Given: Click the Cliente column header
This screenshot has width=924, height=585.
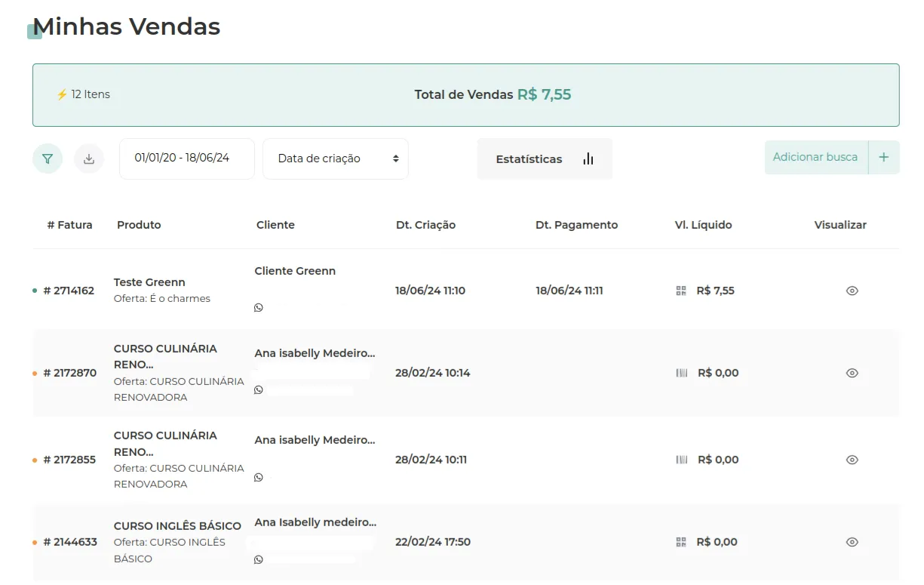Looking at the screenshot, I should pyautogui.click(x=275, y=225).
